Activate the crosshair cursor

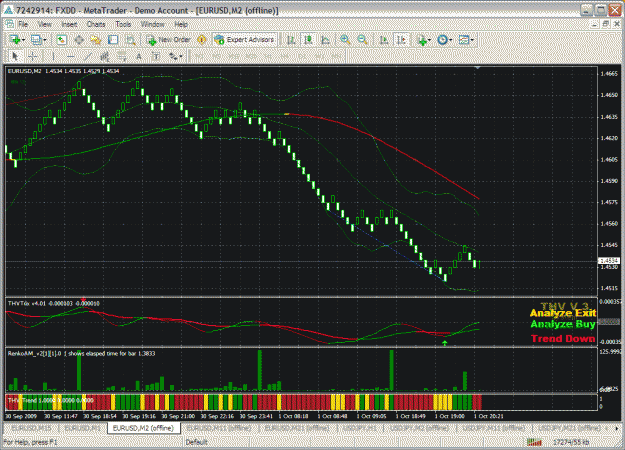tap(33, 57)
